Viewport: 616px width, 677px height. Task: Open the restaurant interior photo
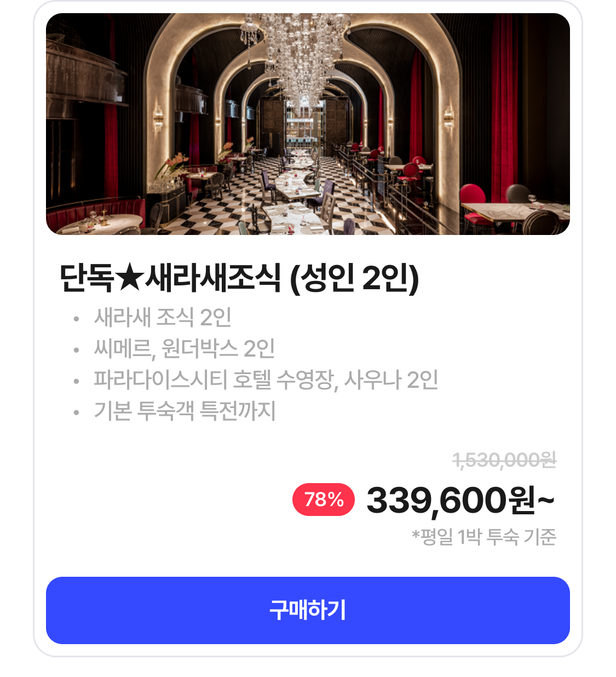[x=308, y=124]
